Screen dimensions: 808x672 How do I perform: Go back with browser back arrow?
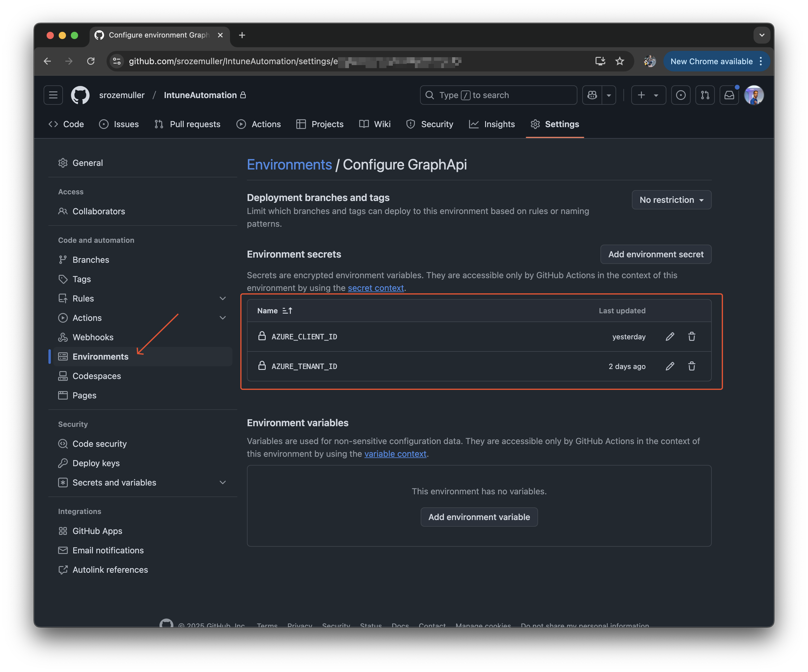tap(47, 61)
